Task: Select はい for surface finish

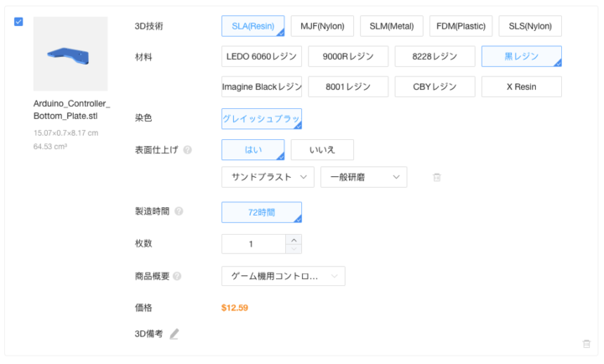Action: pyautogui.click(x=253, y=150)
